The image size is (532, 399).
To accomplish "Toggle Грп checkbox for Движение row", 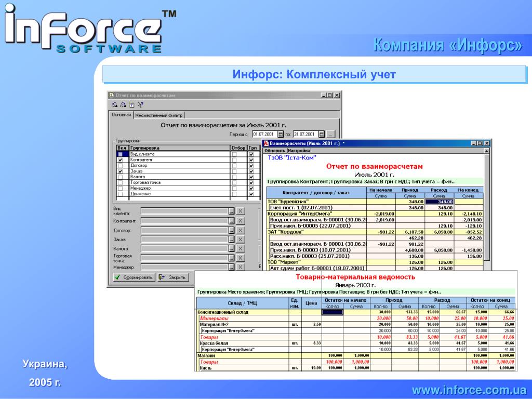I will pyautogui.click(x=251, y=194).
